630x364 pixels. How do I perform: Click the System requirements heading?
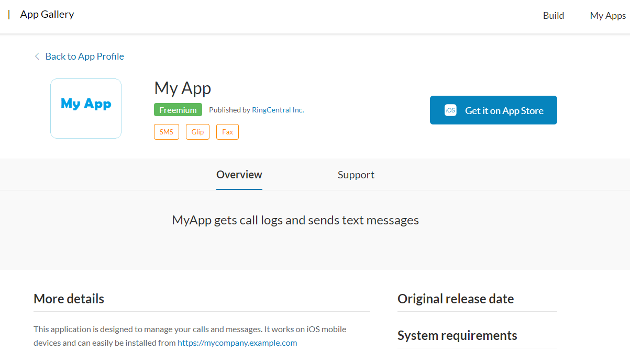[457, 335]
